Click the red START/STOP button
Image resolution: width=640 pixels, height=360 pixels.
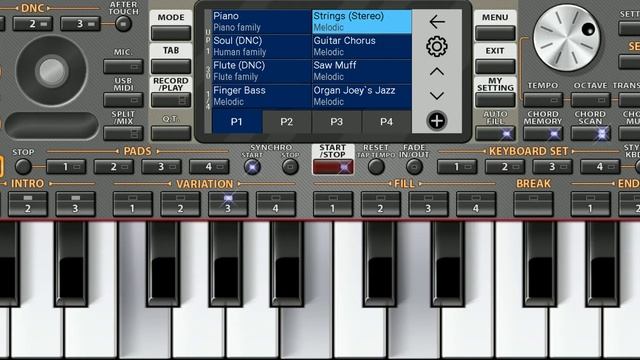[333, 167]
